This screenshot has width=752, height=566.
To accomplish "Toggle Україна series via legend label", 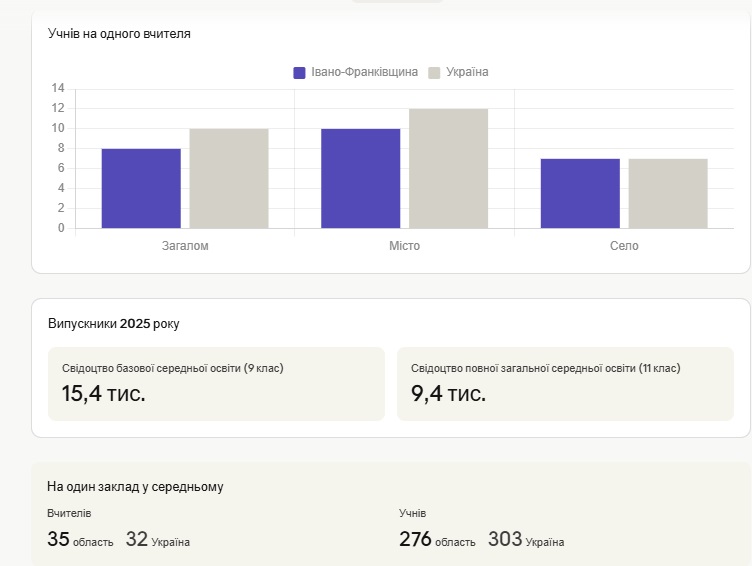I will coord(467,73).
